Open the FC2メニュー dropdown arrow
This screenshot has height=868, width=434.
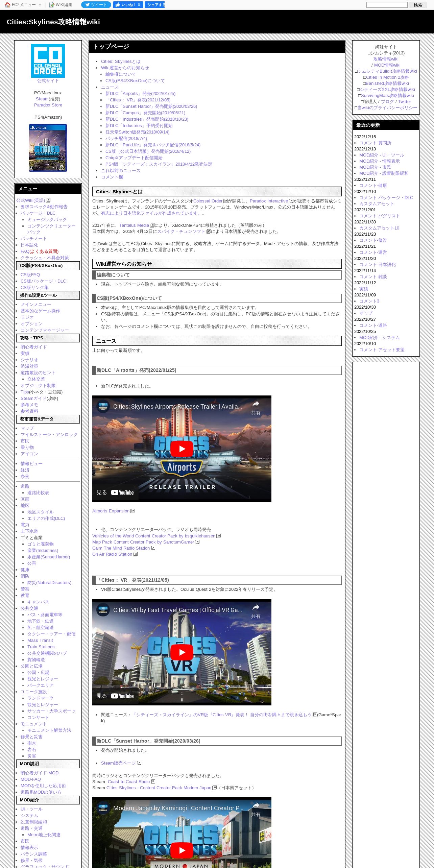tap(40, 5)
